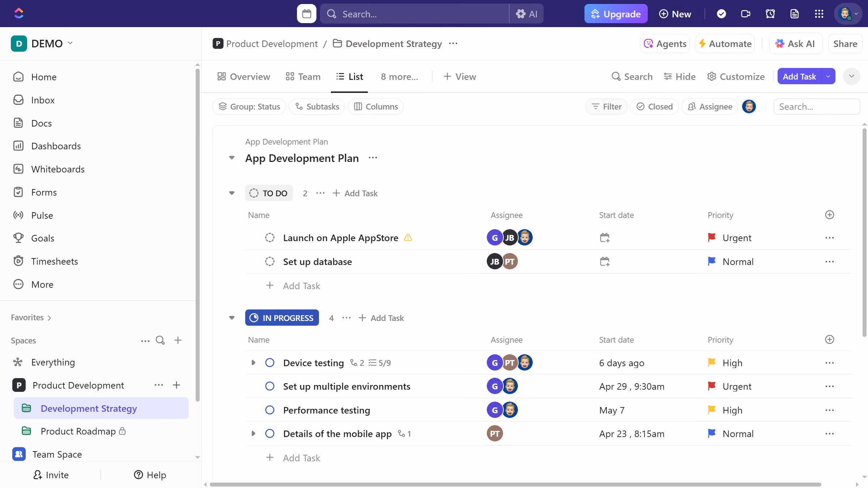Image resolution: width=868 pixels, height=488 pixels.
Task: Open the Add Task dropdown arrow
Action: pos(828,76)
